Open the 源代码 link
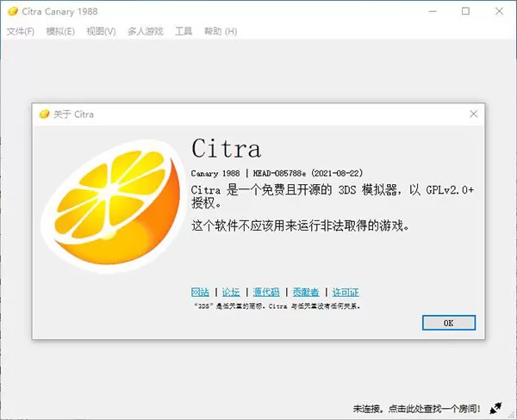This screenshot has height=420, width=517. pos(266,292)
